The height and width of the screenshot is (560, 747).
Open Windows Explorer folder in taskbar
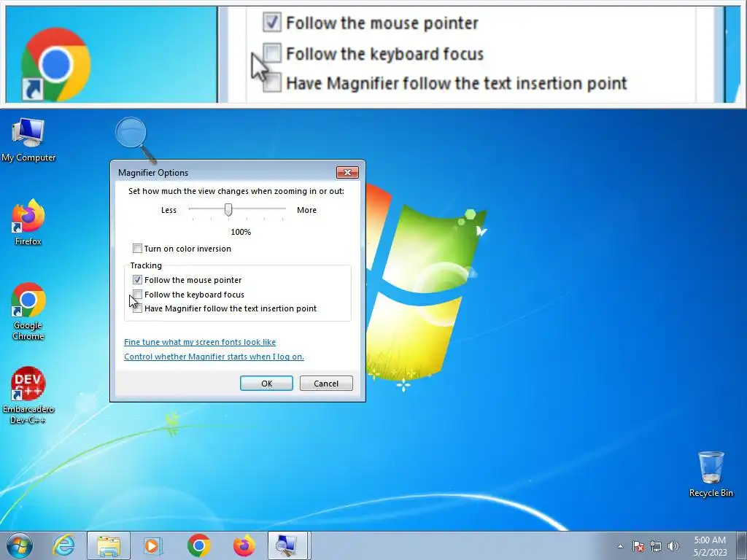pos(109,545)
